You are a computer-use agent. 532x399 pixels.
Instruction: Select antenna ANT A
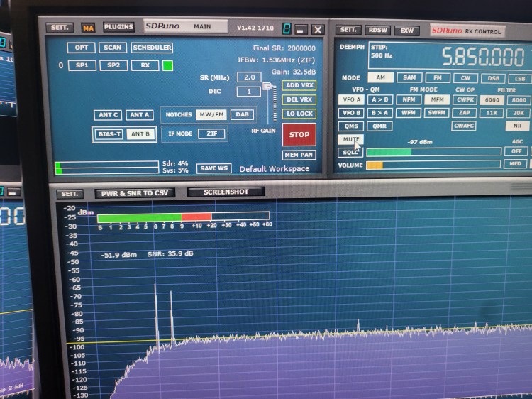tap(140, 115)
